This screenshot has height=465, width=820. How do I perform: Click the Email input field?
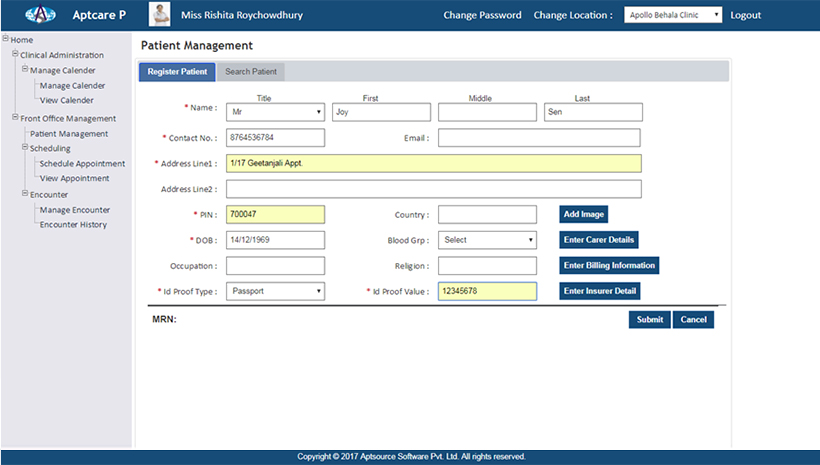click(x=539, y=138)
